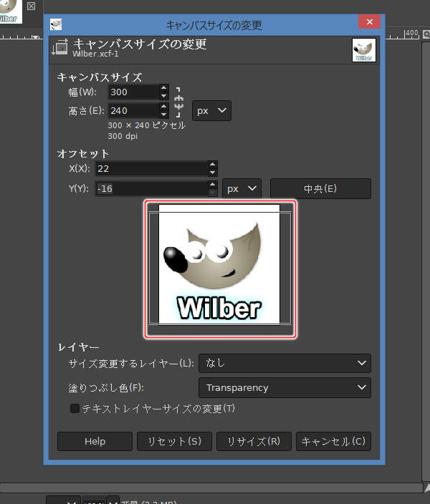Enable テキストレイヤーサイズの変更 checkbox
This screenshot has height=504, width=430.
pos(75,409)
